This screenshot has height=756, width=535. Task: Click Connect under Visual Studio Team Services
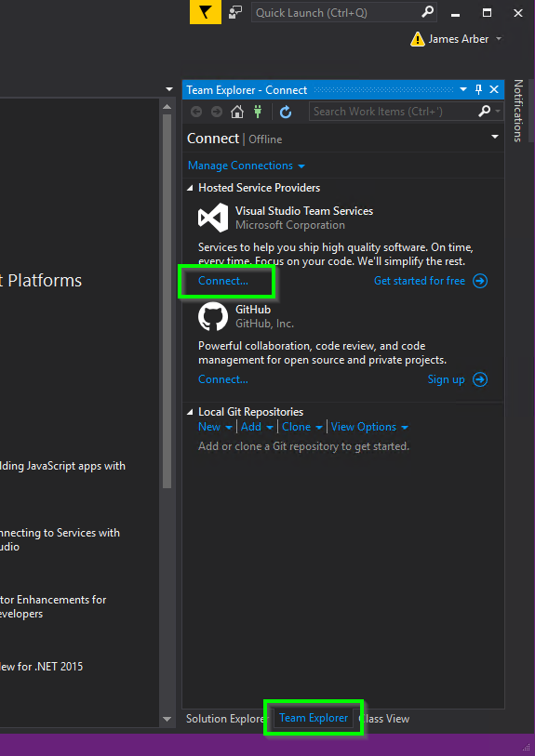[x=223, y=281]
